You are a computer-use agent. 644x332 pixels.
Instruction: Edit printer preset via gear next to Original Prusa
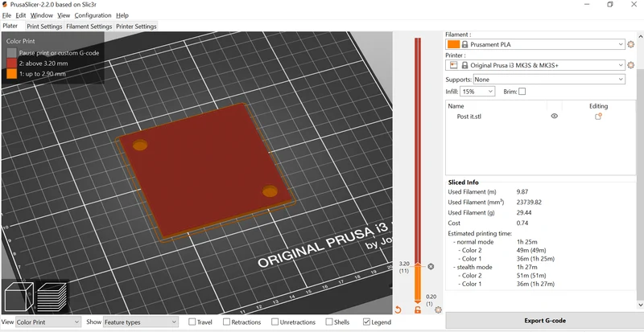pos(631,65)
